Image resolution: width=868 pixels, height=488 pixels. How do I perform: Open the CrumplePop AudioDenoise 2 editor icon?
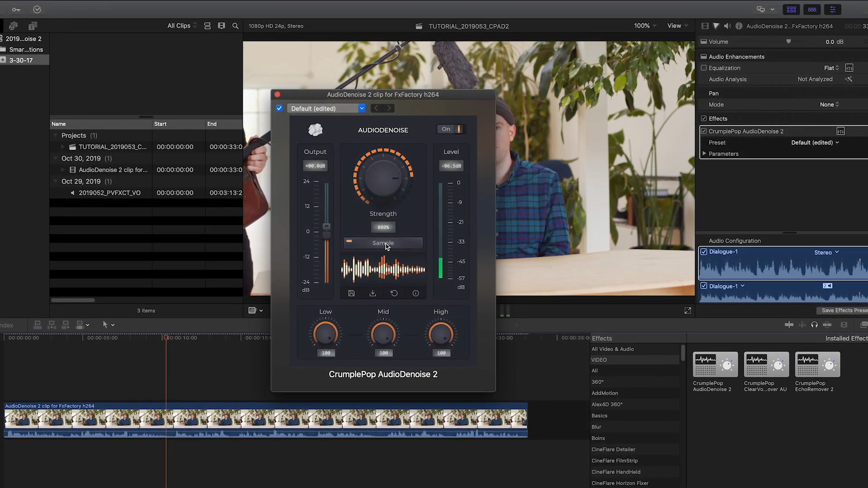point(840,131)
